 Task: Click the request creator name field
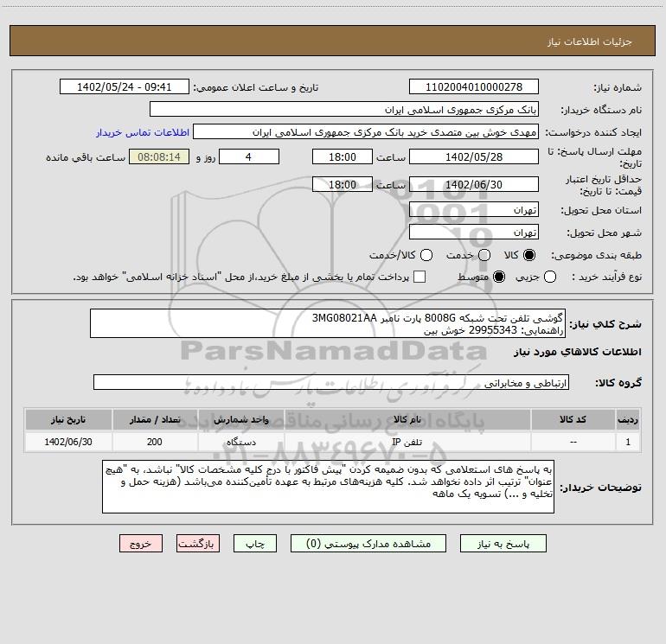point(366,132)
